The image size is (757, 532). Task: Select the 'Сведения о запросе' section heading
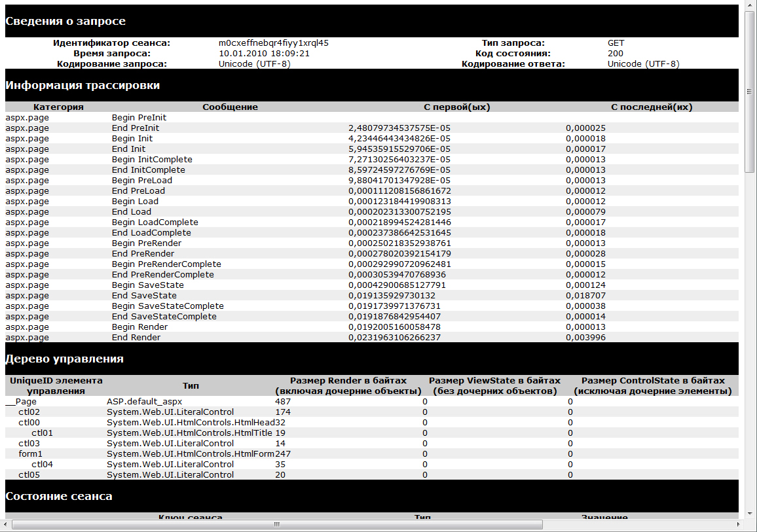65,21
